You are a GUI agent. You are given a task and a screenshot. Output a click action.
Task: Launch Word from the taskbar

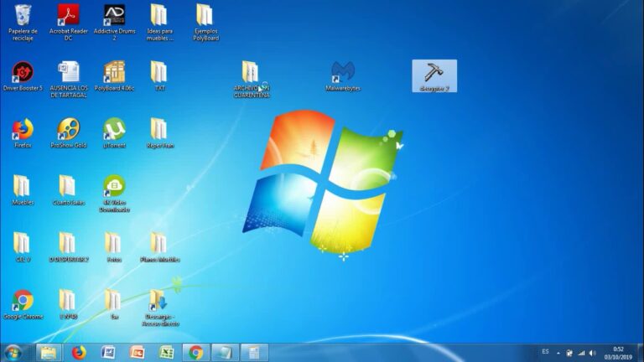108,353
